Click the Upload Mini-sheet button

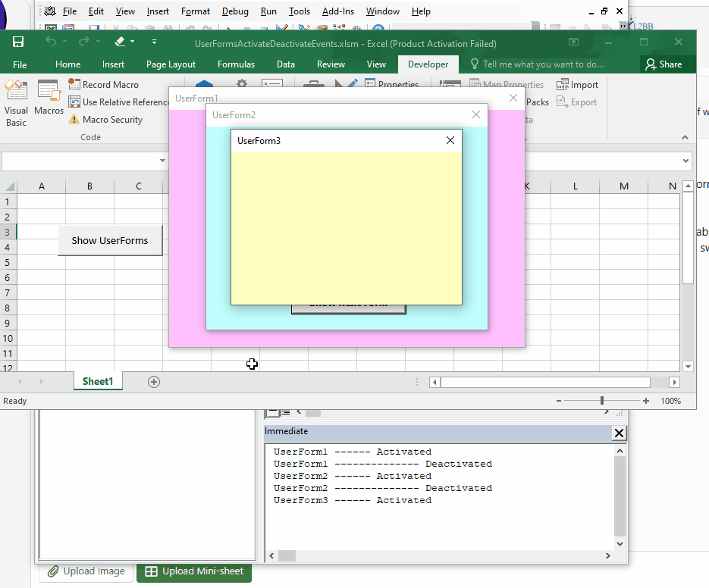[194, 571]
